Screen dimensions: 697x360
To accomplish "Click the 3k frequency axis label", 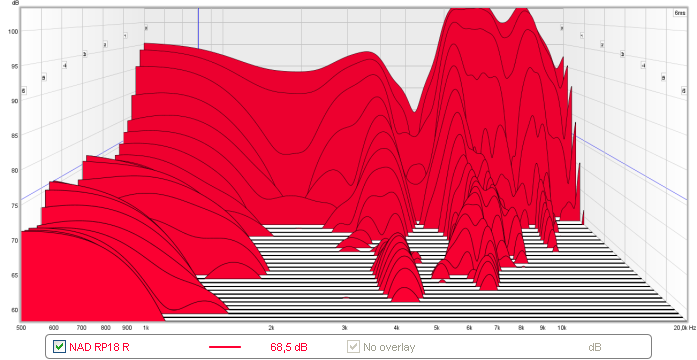I will [x=344, y=328].
